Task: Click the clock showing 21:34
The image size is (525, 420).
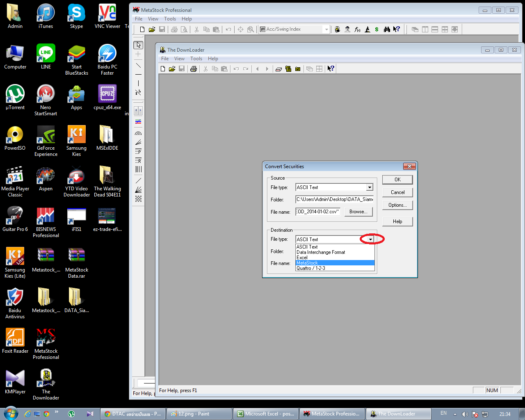Action: [505, 414]
